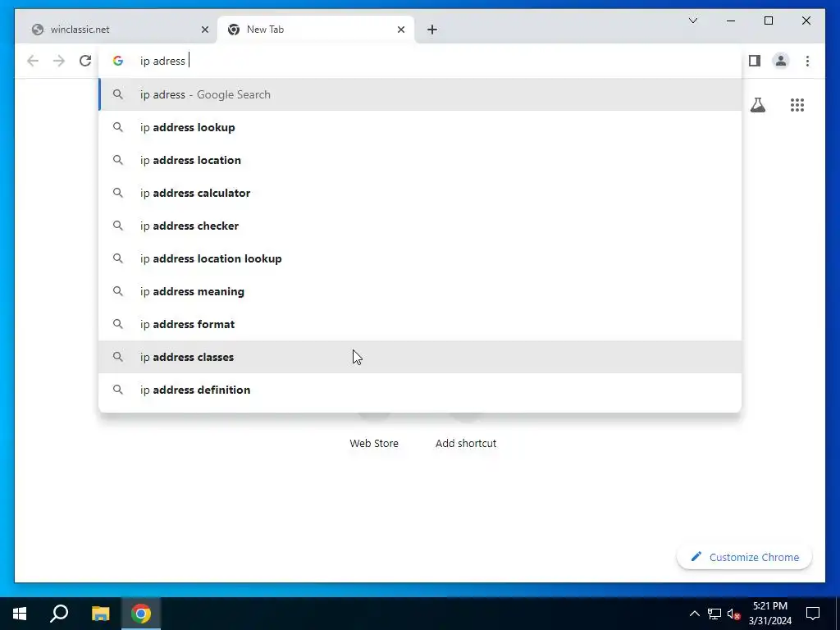Viewport: 840px width, 630px height.
Task: Show hidden system tray icons
Action: tap(694, 614)
